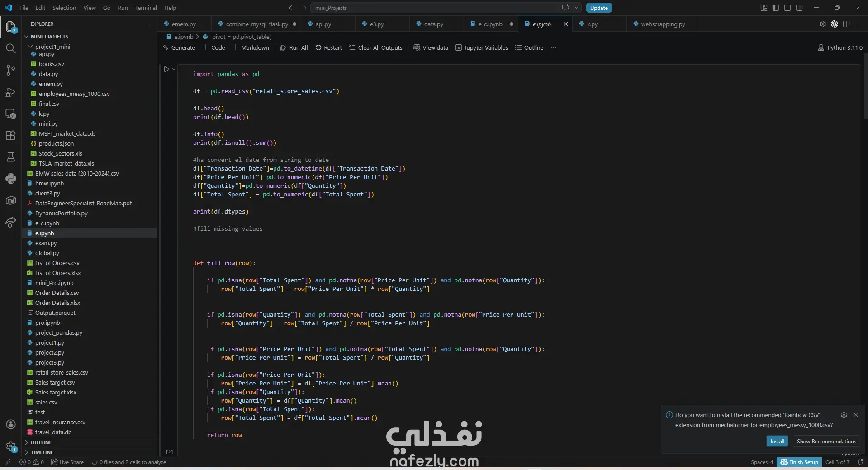Toggle the primary side bar
Viewport: 868px width, 470px height.
pos(776,8)
